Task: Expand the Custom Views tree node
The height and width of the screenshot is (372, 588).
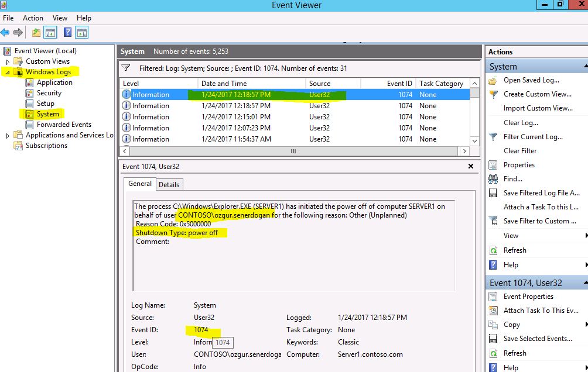Action: [8, 62]
